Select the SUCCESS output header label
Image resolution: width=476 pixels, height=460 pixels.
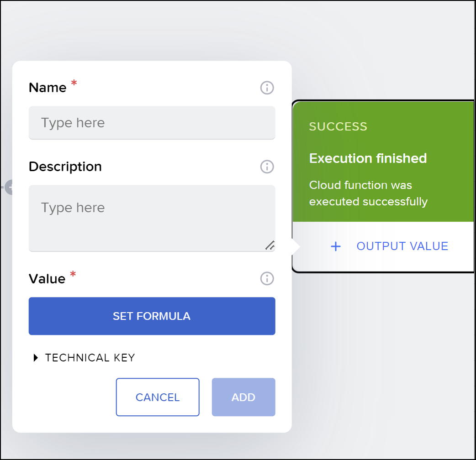pos(338,127)
